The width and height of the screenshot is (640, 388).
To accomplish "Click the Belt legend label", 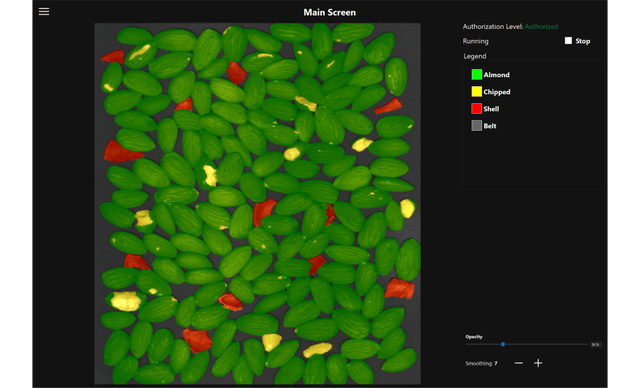I will tap(490, 126).
